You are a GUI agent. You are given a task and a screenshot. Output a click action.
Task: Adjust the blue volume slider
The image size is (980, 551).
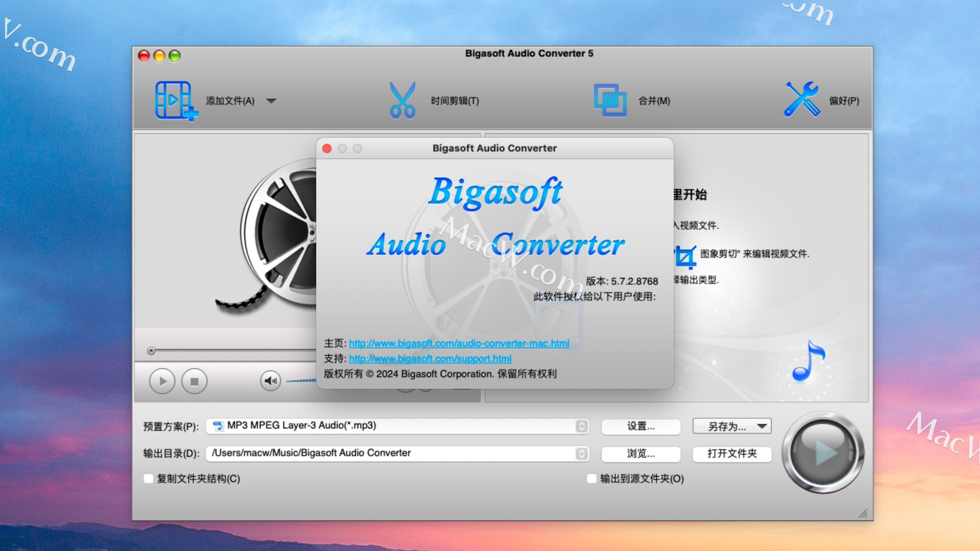pyautogui.click(x=301, y=381)
